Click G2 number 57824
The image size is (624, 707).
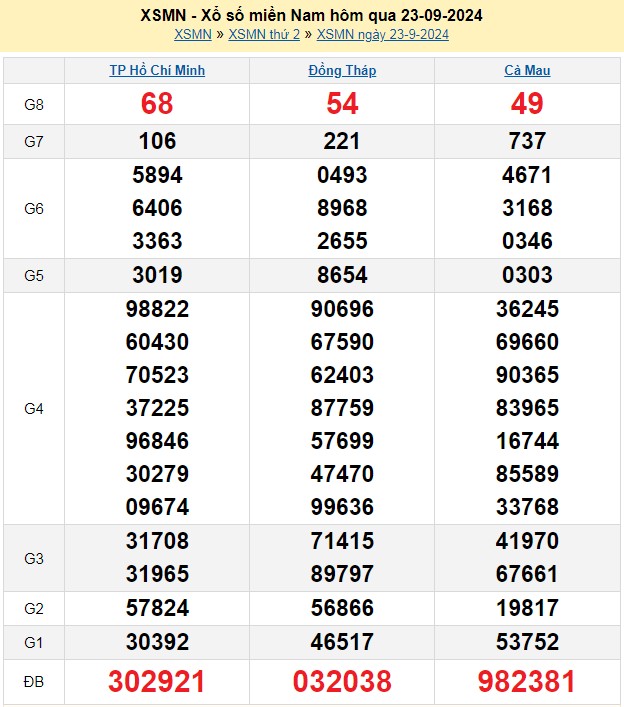[x=157, y=608]
